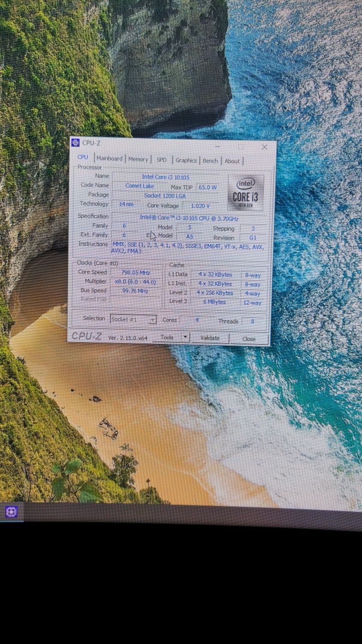Open the Memory tab
This screenshot has width=362, height=644.
coord(138,159)
